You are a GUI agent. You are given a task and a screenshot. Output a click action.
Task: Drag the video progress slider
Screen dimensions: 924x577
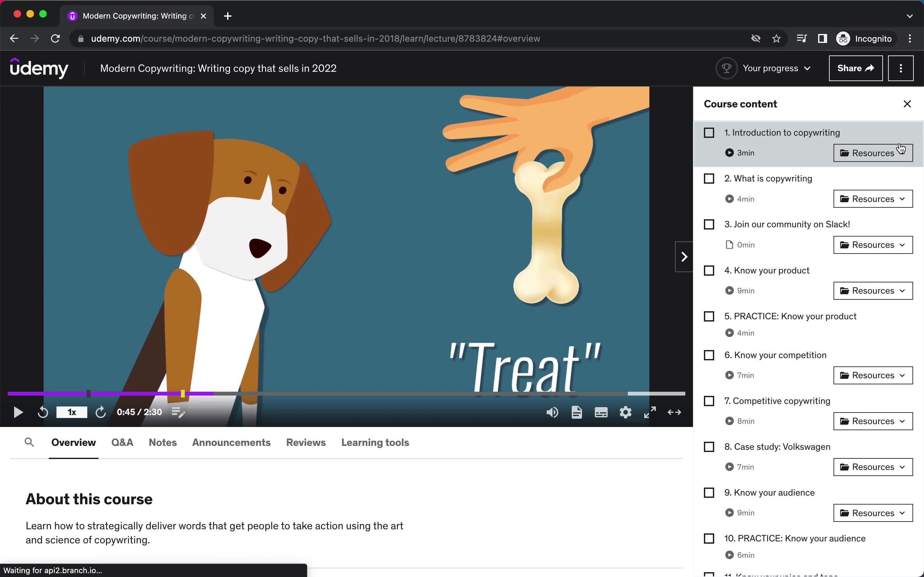(184, 394)
